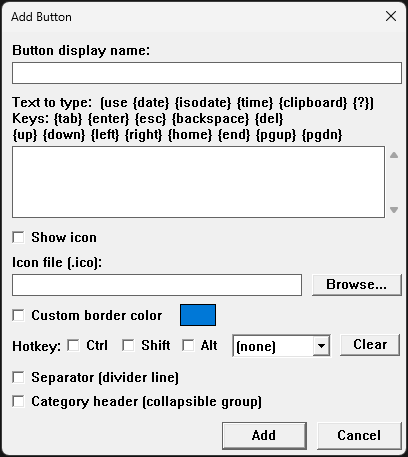Screen dimensions: 408x457
Task: Click the text area scroll up arrow
Action: [x=394, y=155]
